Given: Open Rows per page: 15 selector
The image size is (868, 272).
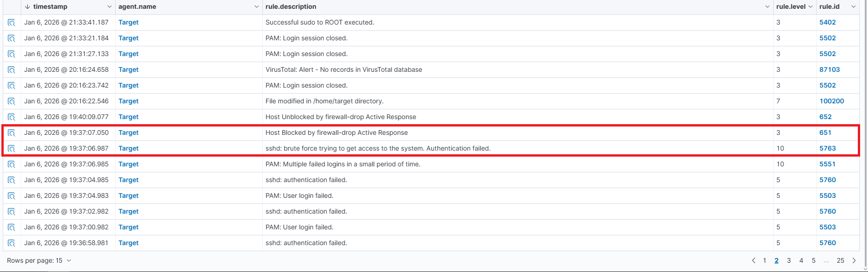Looking at the screenshot, I should click(x=39, y=260).
